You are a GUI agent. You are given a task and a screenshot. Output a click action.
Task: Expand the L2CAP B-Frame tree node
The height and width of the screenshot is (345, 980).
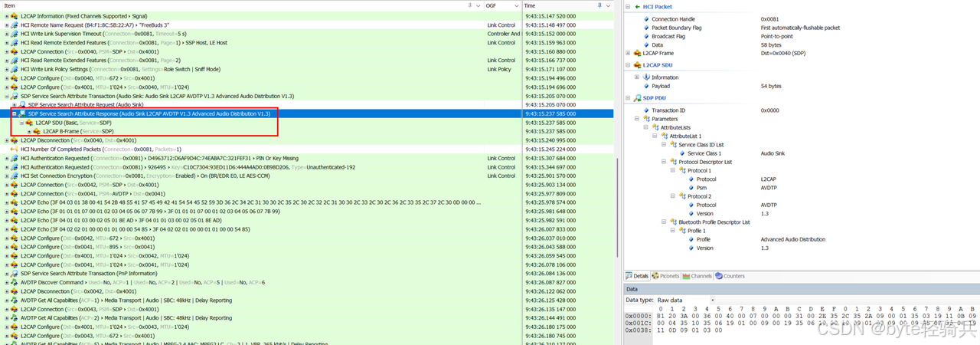[x=29, y=131]
